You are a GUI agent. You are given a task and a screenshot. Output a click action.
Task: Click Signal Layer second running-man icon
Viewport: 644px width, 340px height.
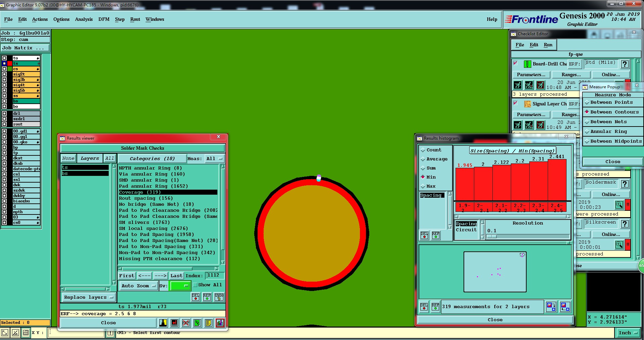tap(529, 125)
